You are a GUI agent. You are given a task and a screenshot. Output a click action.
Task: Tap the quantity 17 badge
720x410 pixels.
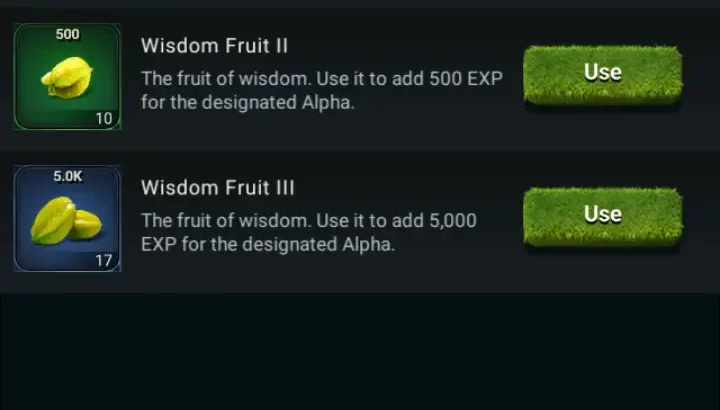point(103,260)
